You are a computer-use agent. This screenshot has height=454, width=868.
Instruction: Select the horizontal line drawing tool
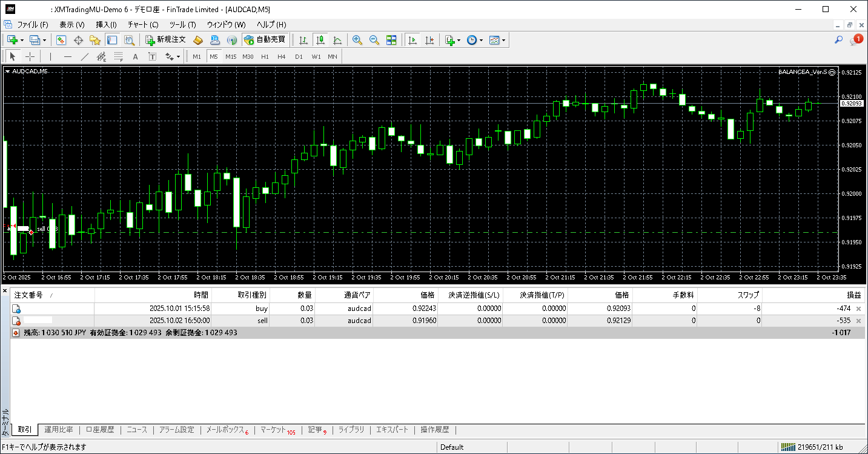click(68, 57)
